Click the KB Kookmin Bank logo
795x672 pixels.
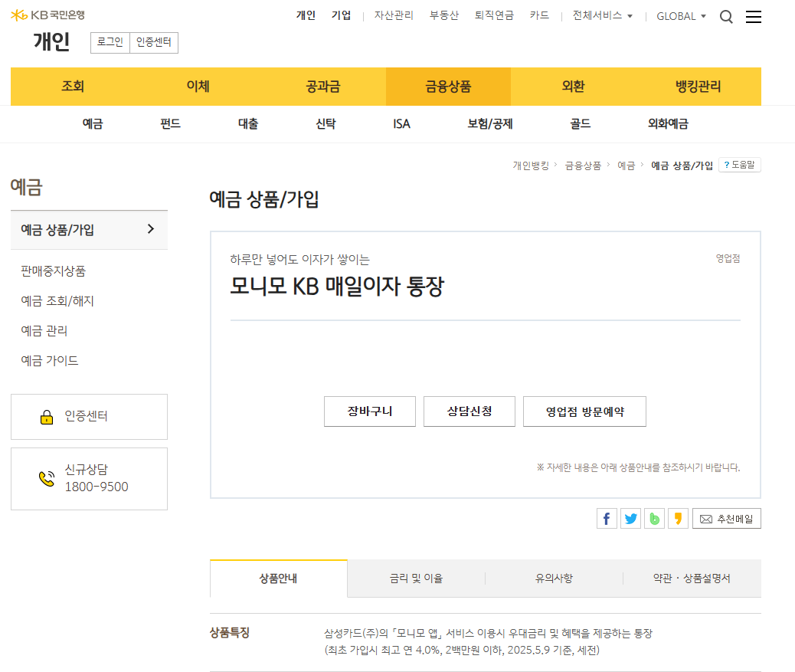(x=47, y=15)
